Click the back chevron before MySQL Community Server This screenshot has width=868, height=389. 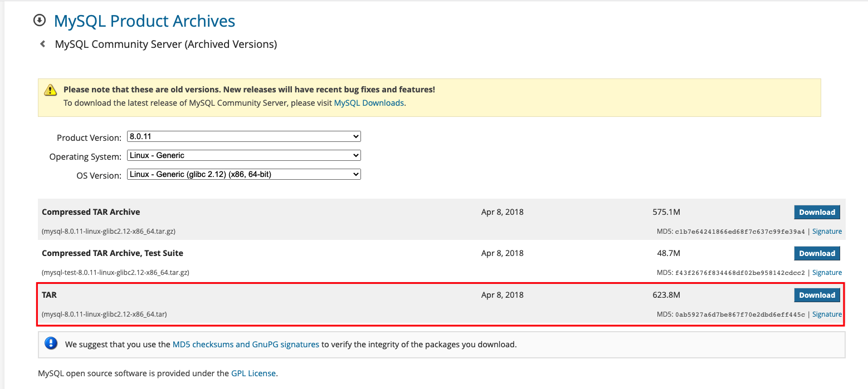point(42,44)
